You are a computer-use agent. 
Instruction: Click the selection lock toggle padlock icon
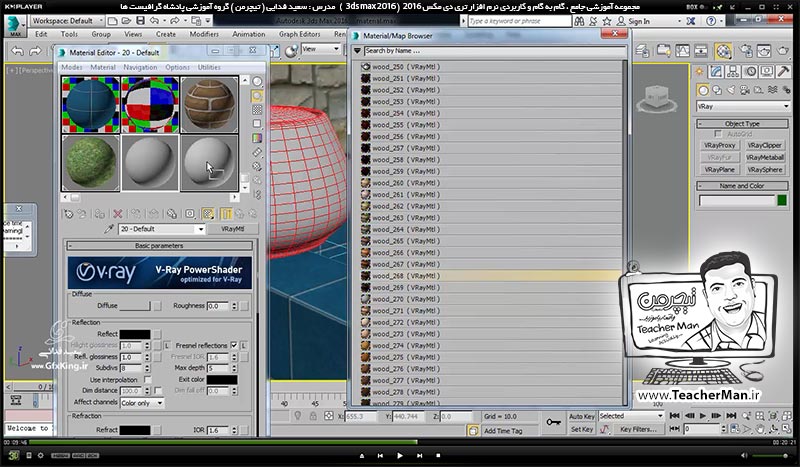(313, 416)
